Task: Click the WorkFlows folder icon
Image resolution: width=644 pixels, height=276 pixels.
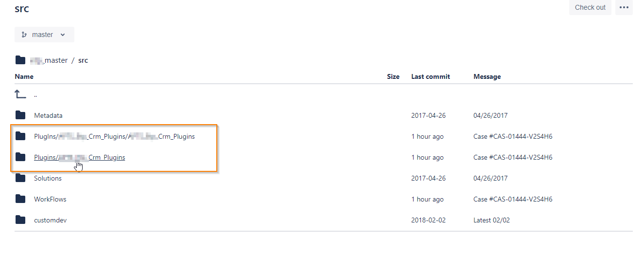Action: click(x=20, y=199)
